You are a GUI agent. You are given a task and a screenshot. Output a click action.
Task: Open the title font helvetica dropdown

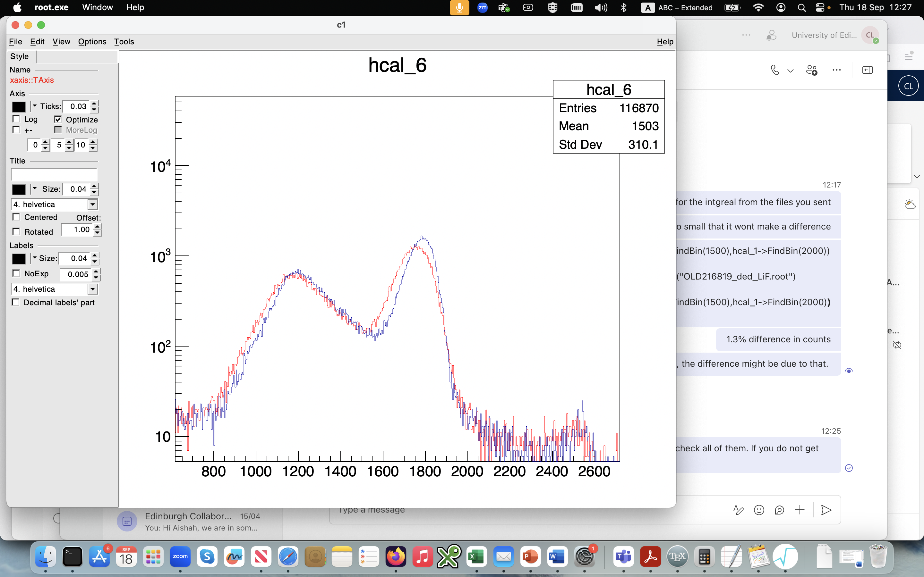[92, 205]
